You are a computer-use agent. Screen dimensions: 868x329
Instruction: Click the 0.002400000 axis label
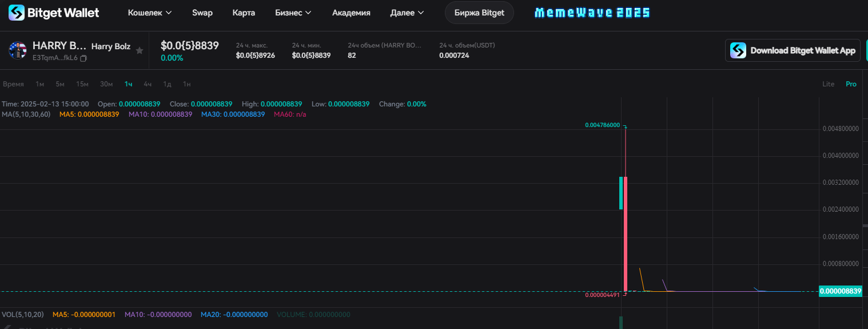841,209
